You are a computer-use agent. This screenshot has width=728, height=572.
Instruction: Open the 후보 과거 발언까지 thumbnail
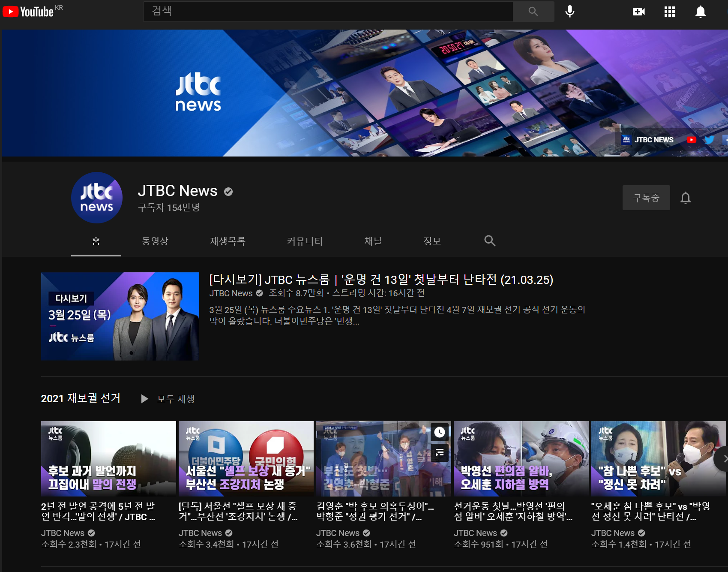click(x=108, y=458)
